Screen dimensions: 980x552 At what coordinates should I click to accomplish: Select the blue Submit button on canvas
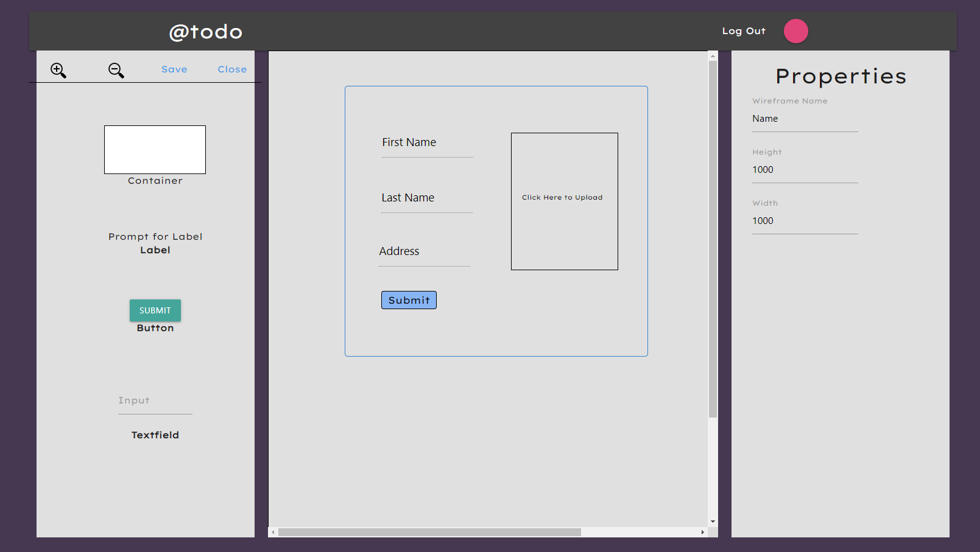pyautogui.click(x=409, y=300)
